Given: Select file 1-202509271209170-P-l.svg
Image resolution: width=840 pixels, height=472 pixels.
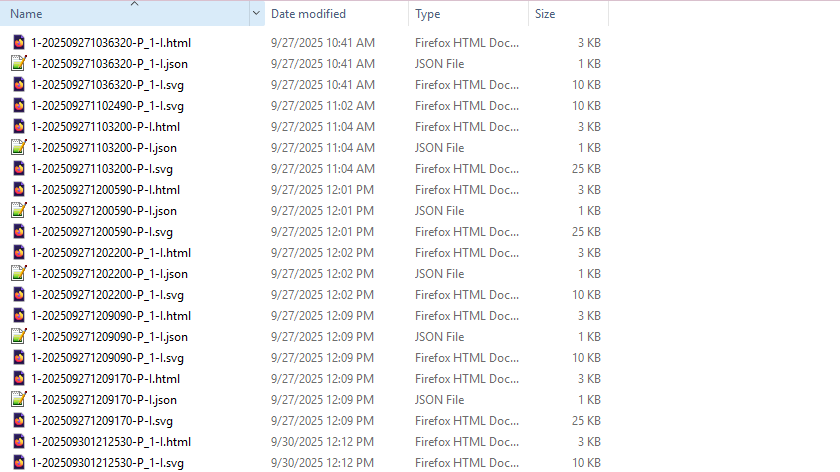Looking at the screenshot, I should 102,421.
